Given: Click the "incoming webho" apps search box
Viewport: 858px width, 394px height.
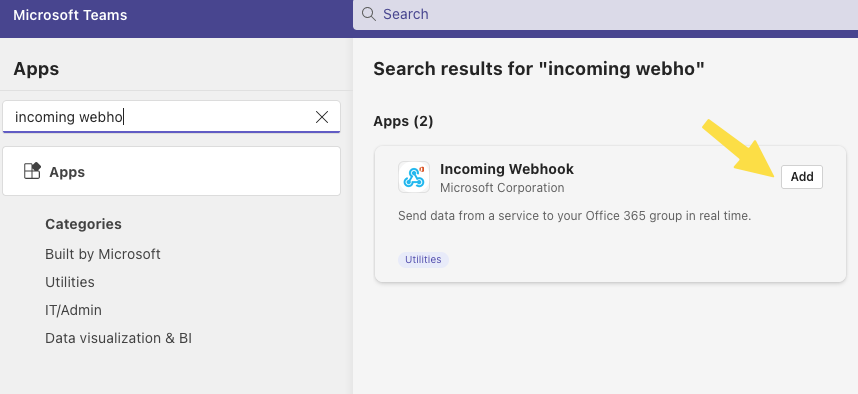Looking at the screenshot, I should click(171, 117).
